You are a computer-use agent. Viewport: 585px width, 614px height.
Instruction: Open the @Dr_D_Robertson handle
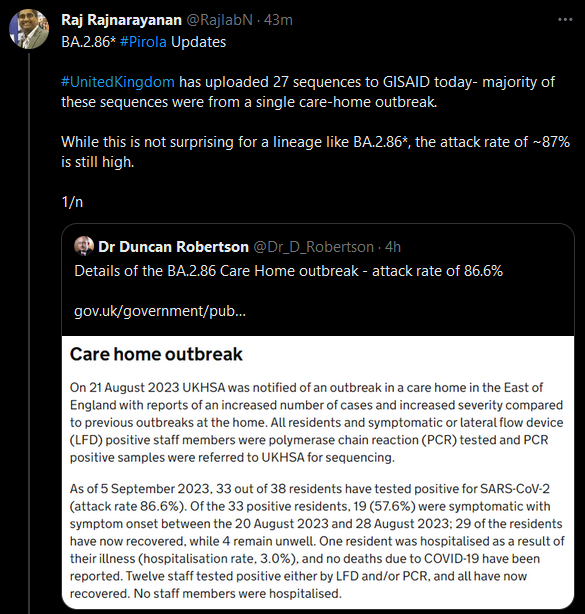click(x=314, y=247)
